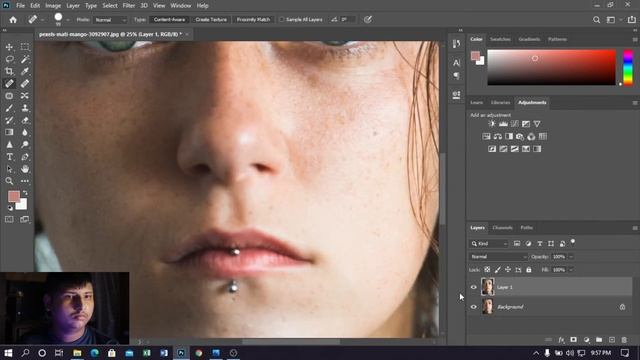This screenshot has height=360, width=640.
Task: Open the Filter menu
Action: (x=129, y=6)
